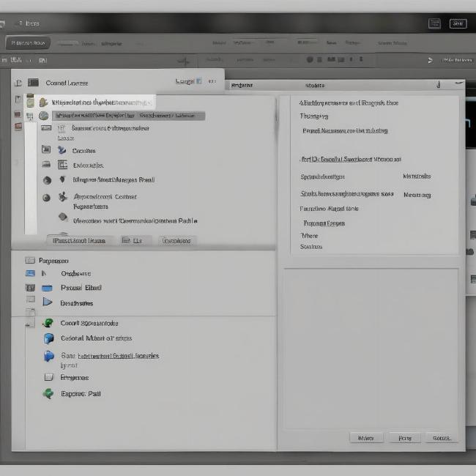
Task: Click the globe icon on the dark highlighted row
Action: [44, 116]
